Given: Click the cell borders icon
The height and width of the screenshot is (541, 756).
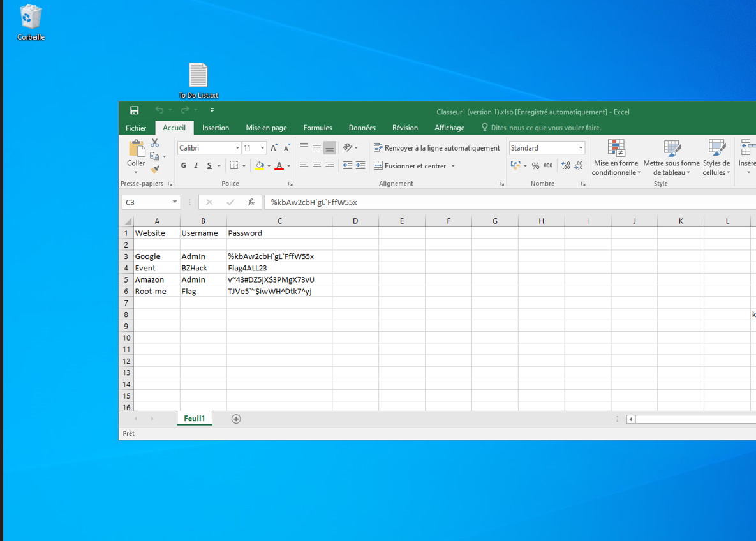Looking at the screenshot, I should point(234,165).
